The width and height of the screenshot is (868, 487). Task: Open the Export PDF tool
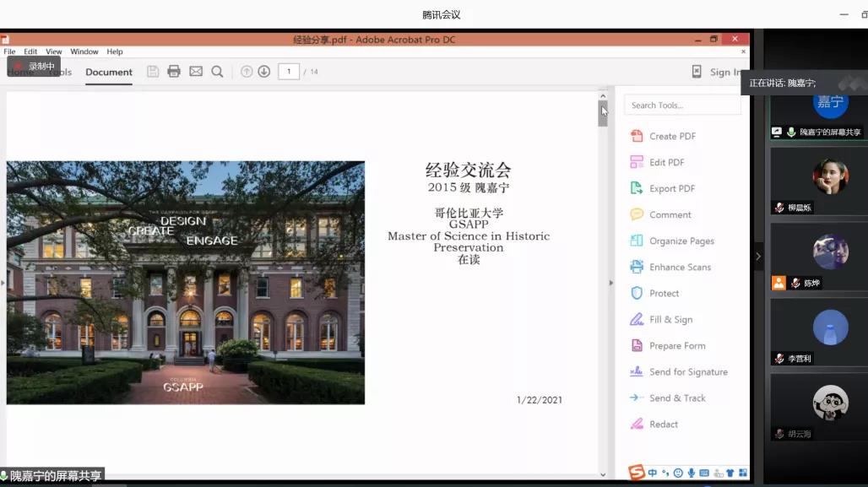[674, 188]
